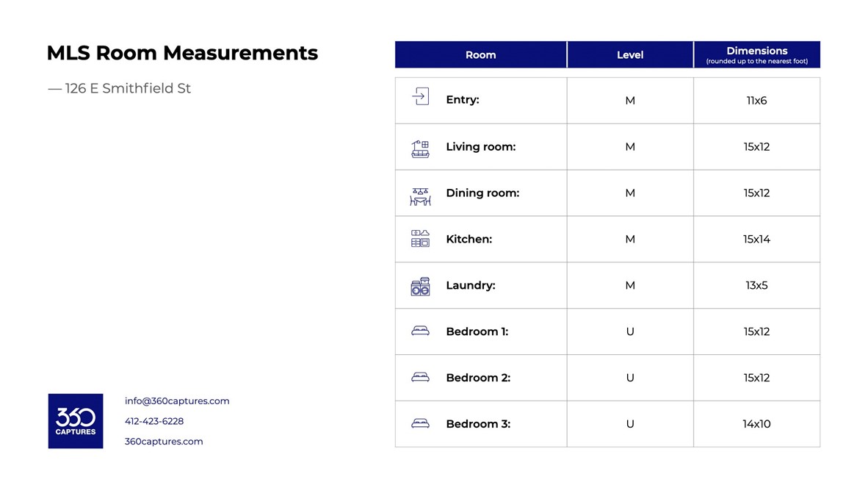Click the bed icon beside Bedroom 1

420,331
